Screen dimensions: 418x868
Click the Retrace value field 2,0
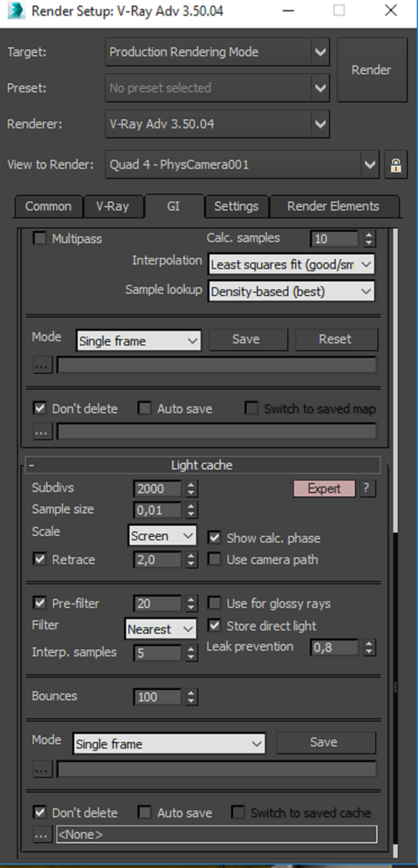click(x=159, y=560)
